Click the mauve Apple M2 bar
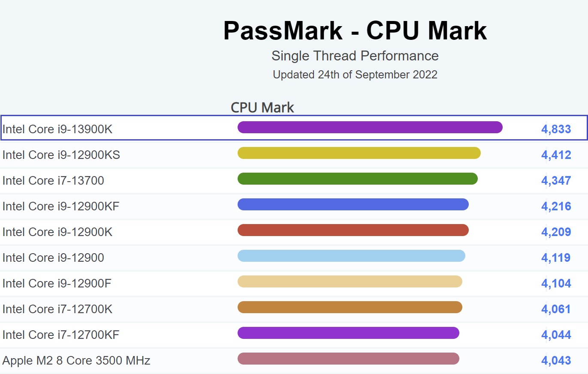Screen dimensions: 588x374 [348, 359]
